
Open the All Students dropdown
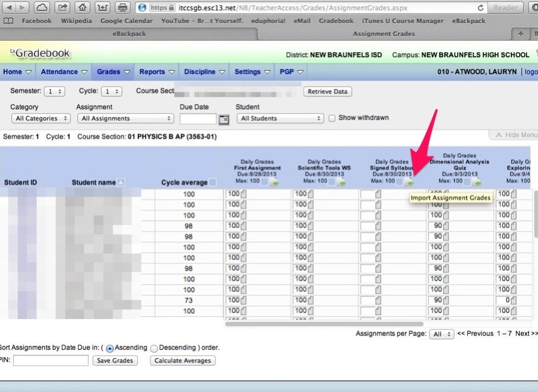[x=280, y=118]
